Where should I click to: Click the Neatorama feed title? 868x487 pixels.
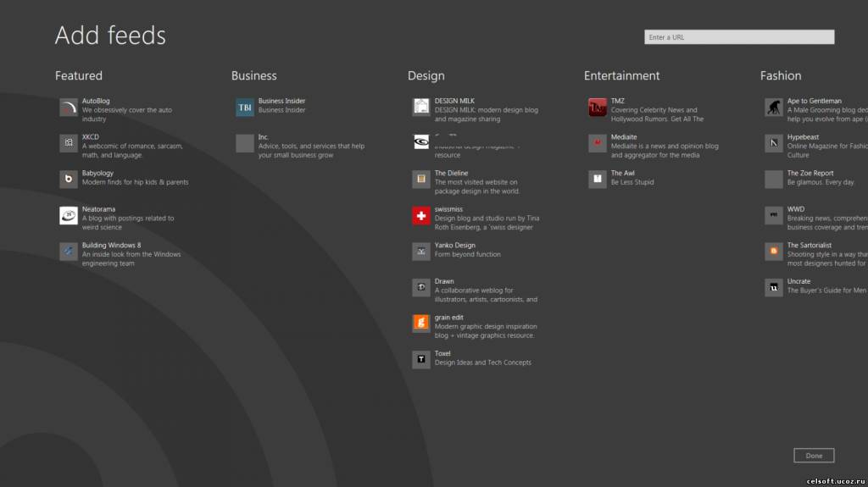tap(98, 209)
